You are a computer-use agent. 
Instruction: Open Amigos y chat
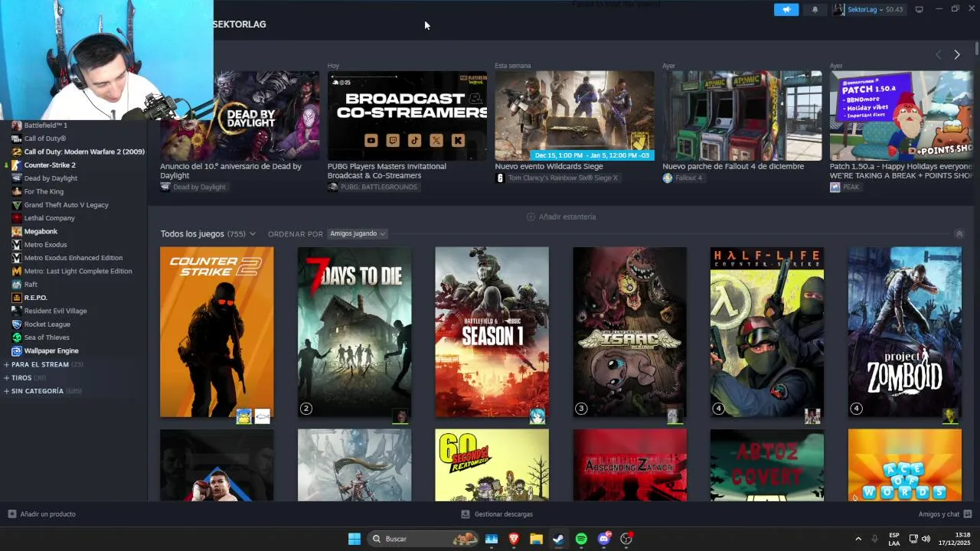click(x=945, y=514)
